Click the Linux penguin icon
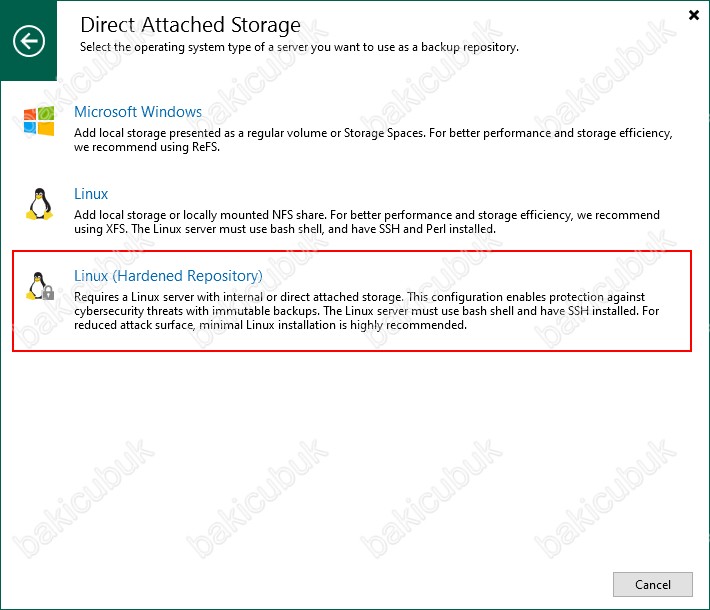Screen dimensions: 710x610 click(x=39, y=203)
